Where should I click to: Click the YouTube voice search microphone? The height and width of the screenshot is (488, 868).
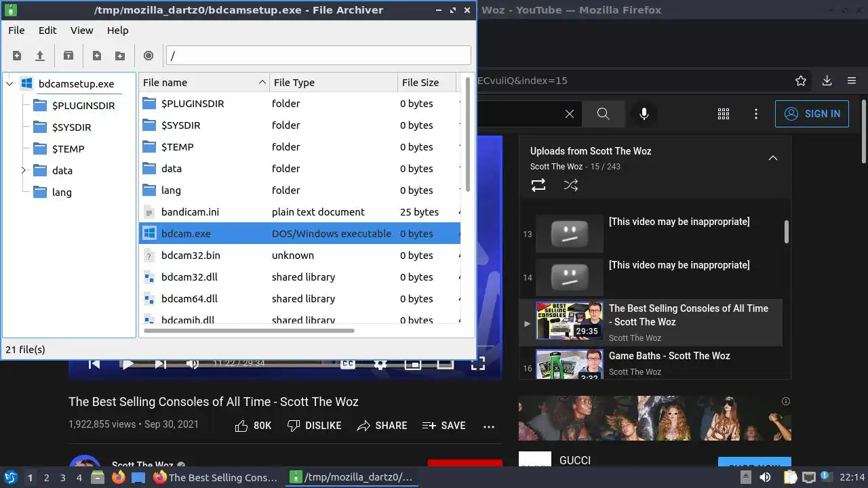[644, 114]
